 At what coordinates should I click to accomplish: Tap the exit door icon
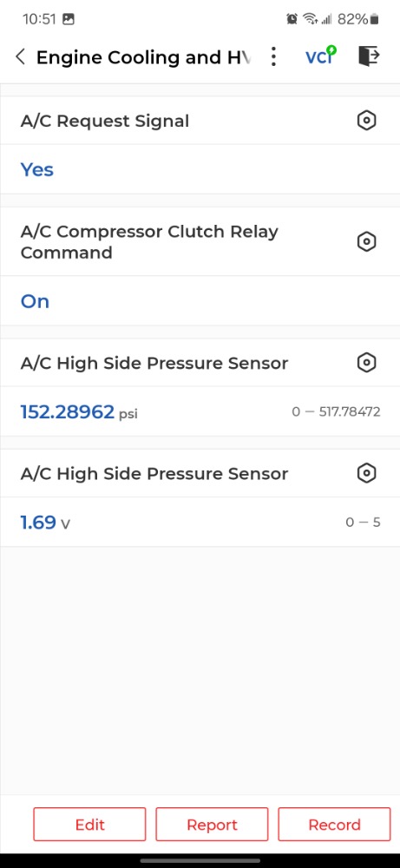pyautogui.click(x=369, y=56)
